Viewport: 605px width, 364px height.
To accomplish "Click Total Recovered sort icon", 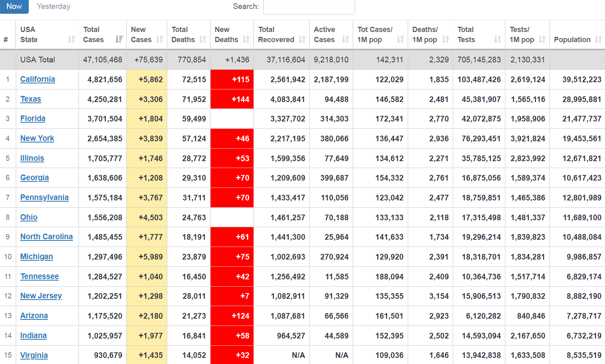I will (302, 39).
